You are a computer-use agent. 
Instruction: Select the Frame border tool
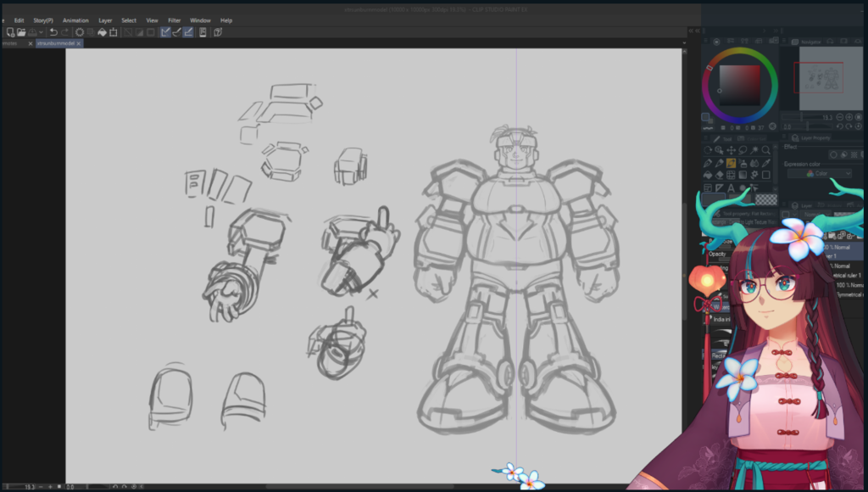(x=708, y=187)
